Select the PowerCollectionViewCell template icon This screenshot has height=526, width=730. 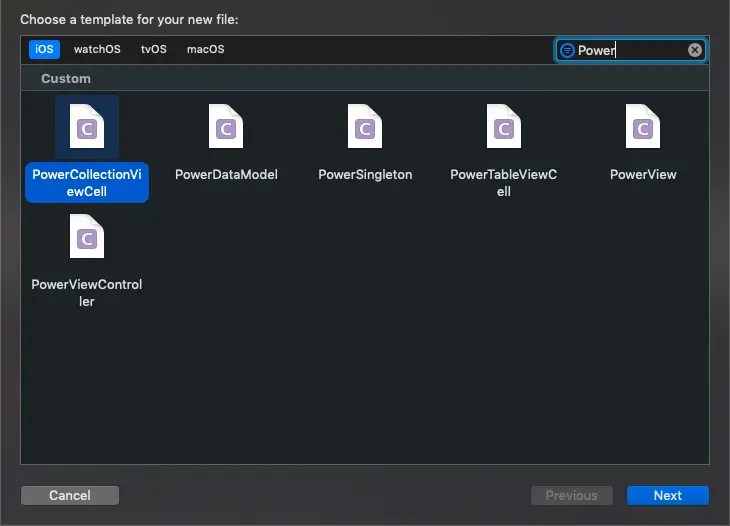[x=87, y=126]
